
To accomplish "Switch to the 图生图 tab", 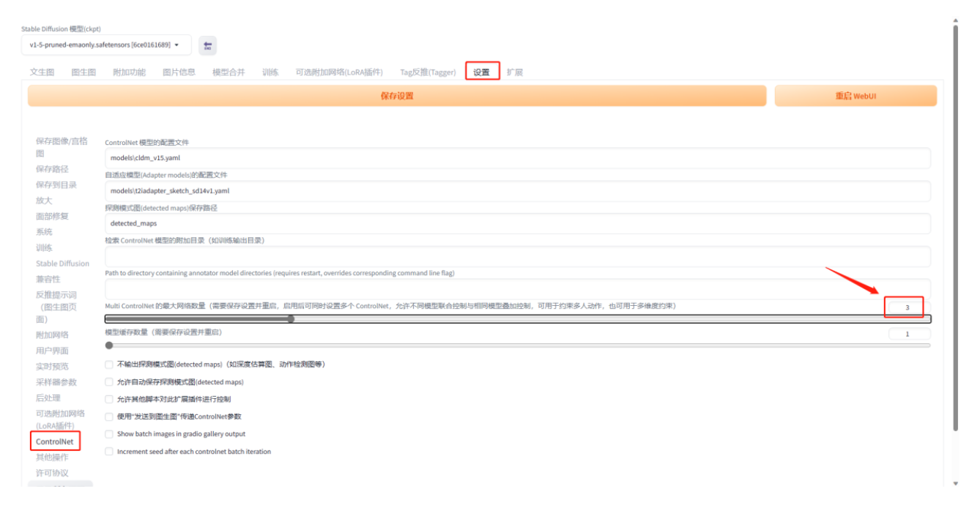I will (x=83, y=72).
